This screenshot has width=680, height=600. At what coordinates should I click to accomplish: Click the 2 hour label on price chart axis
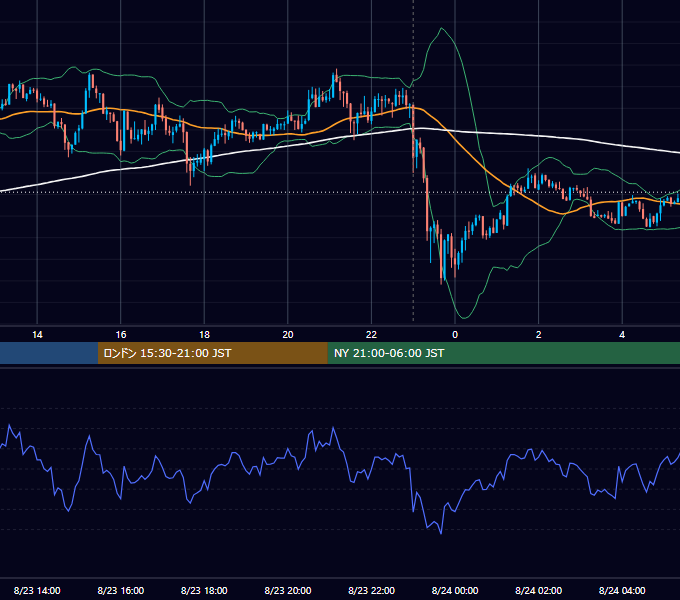[x=539, y=335]
